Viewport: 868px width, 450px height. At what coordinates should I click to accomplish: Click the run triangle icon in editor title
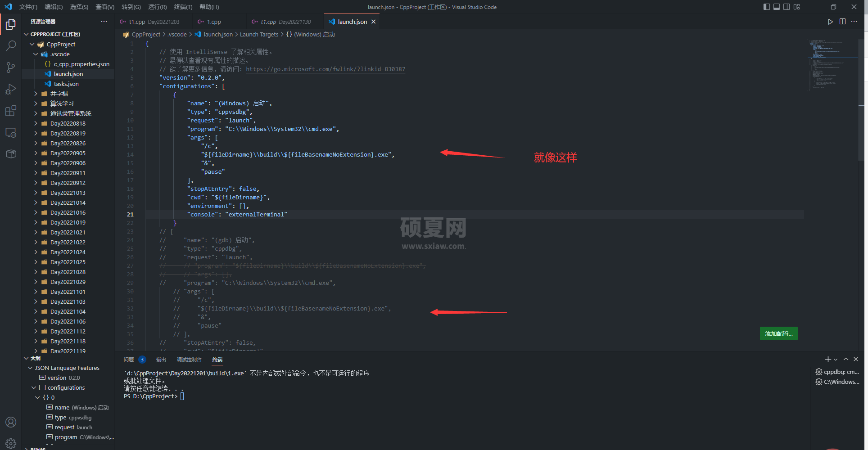click(x=830, y=22)
